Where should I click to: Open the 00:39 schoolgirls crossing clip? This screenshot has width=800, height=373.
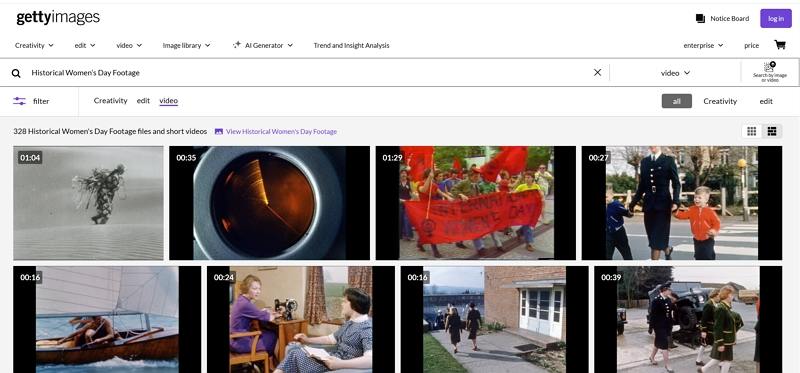tap(688, 319)
